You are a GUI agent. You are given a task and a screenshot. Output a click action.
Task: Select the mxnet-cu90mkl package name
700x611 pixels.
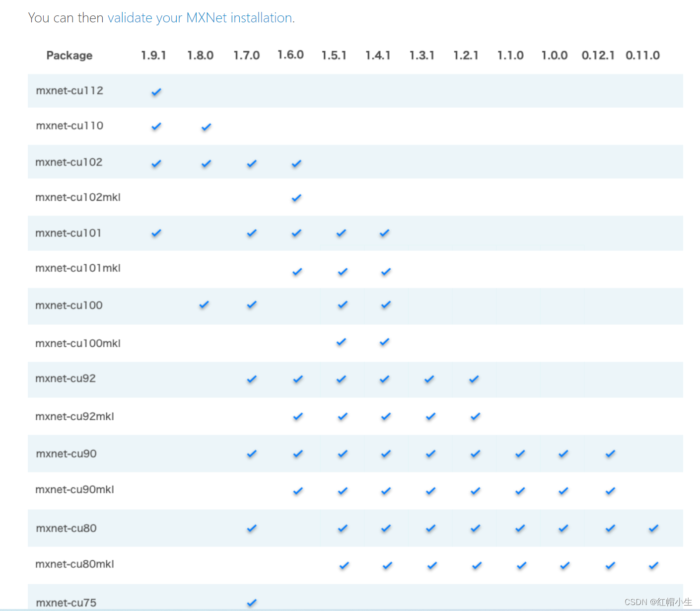[75, 489]
